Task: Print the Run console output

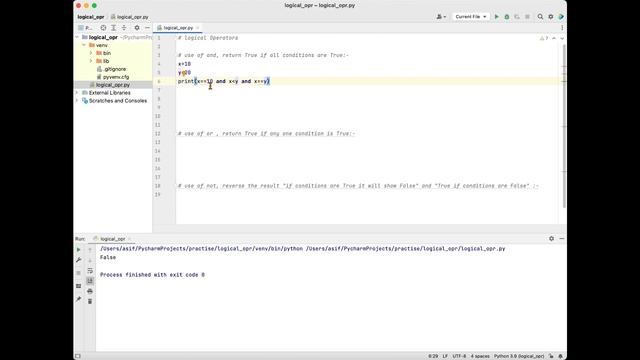Action: [90, 291]
